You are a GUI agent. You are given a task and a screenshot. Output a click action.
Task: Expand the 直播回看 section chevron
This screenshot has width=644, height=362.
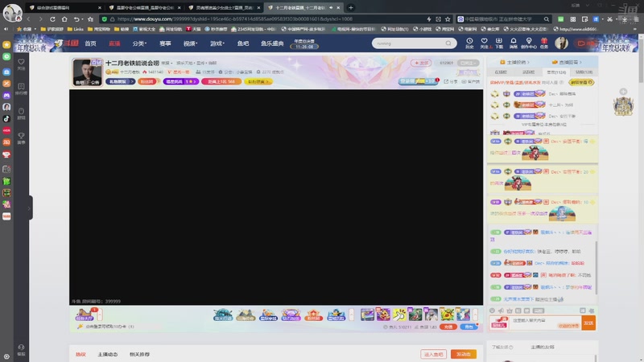coord(580,63)
